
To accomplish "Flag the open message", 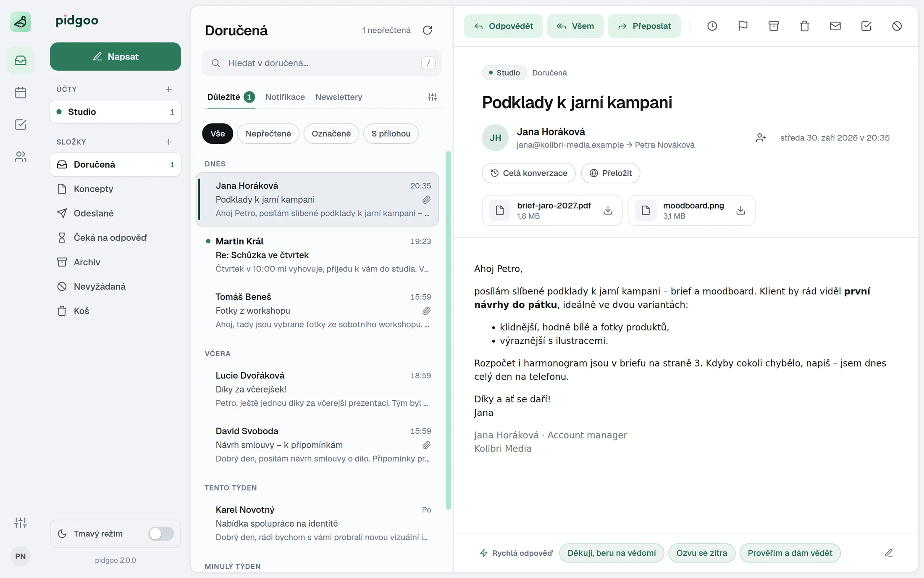I will pyautogui.click(x=743, y=26).
